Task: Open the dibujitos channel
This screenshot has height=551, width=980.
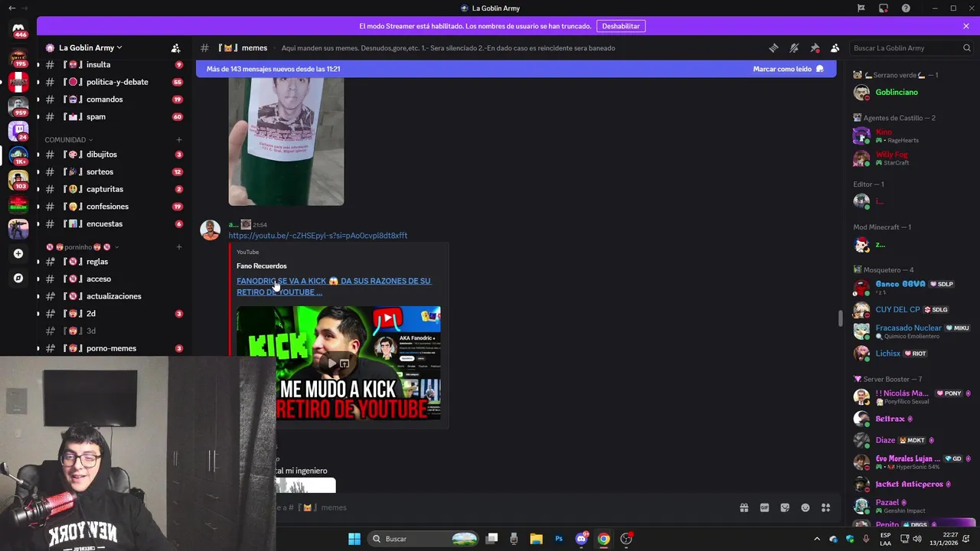Action: (113, 155)
